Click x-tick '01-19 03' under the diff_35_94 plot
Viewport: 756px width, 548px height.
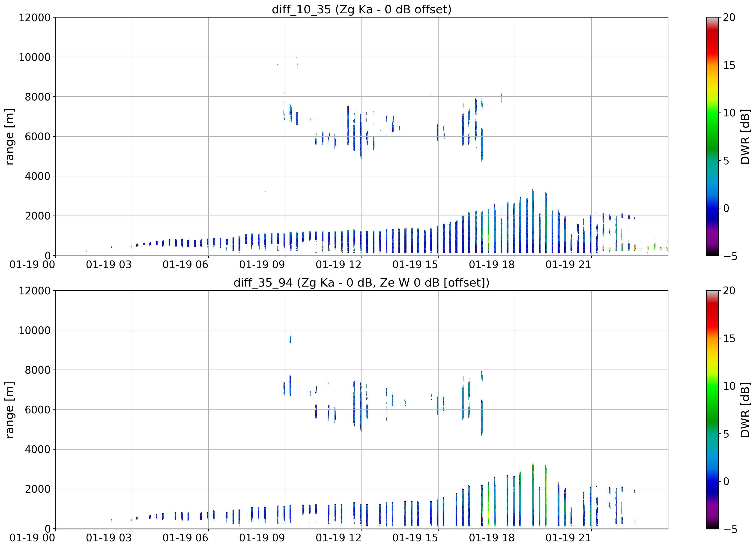click(109, 538)
